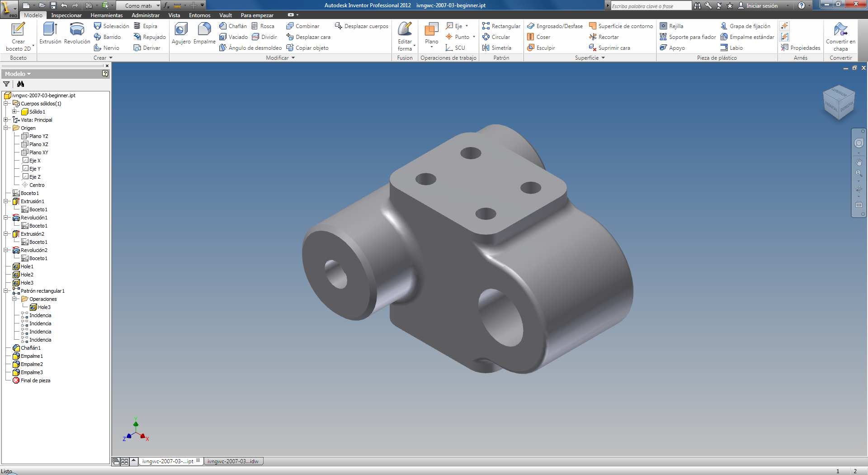
Task: Collapse the Patrón rectangular1 node
Action: [x=6, y=291]
